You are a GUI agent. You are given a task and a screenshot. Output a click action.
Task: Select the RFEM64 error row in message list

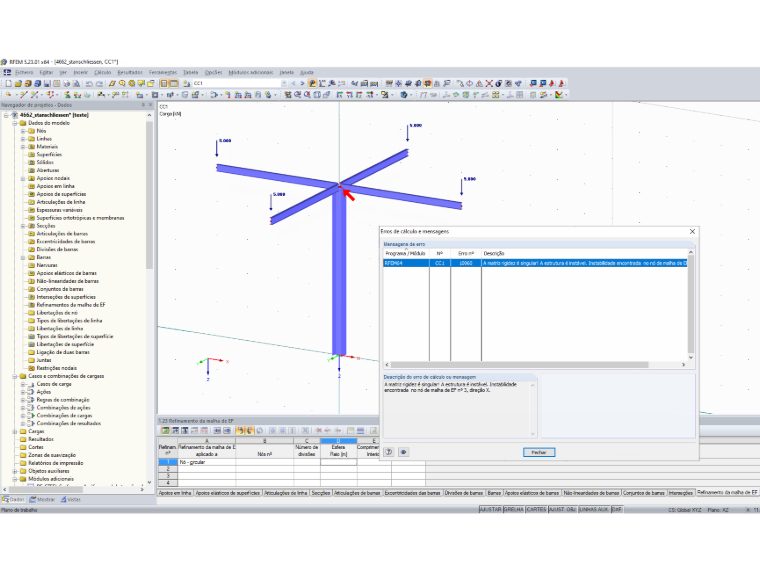(x=535, y=263)
